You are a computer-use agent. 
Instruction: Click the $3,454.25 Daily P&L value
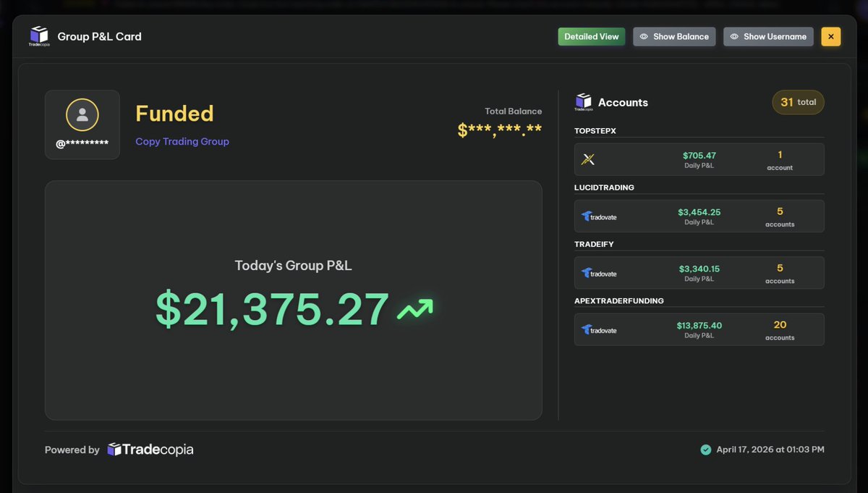699,212
